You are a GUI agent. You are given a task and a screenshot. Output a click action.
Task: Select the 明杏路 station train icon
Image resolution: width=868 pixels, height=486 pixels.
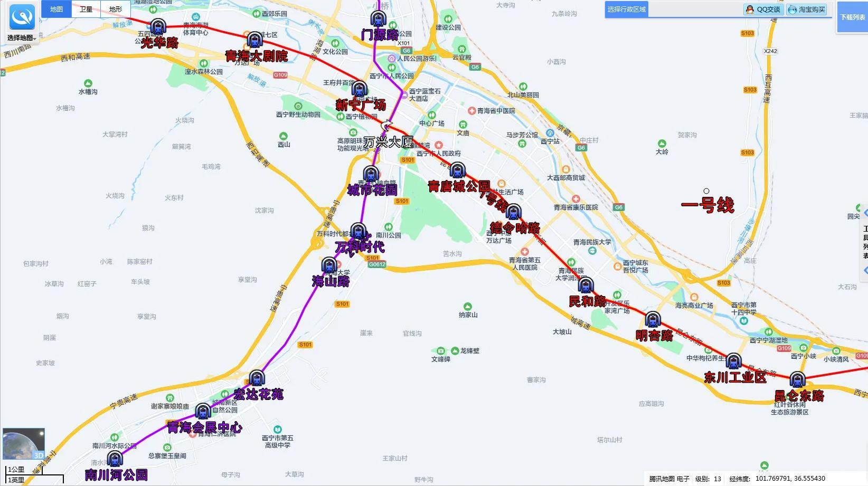(x=653, y=320)
